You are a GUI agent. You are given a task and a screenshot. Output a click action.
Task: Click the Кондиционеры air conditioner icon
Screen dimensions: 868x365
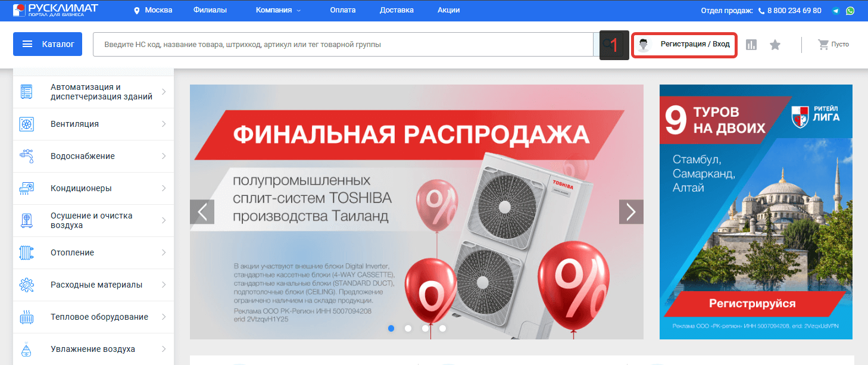pos(27,188)
